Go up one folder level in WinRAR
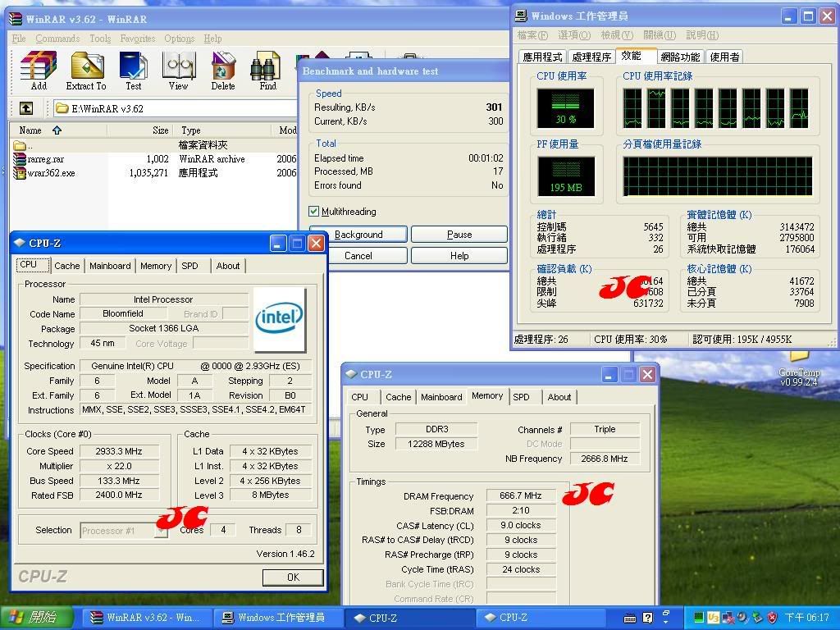840x630 pixels. pyautogui.click(x=25, y=108)
